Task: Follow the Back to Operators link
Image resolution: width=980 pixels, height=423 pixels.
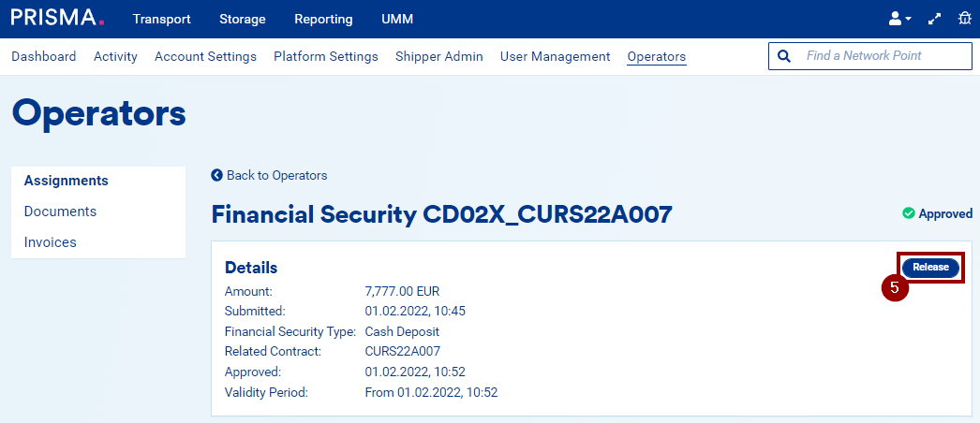Action: pyautogui.click(x=276, y=175)
